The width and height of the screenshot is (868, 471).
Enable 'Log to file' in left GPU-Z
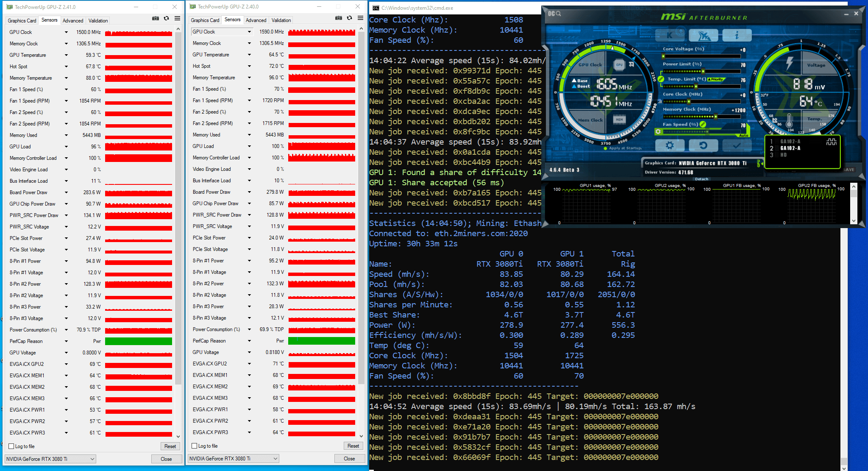coord(11,446)
